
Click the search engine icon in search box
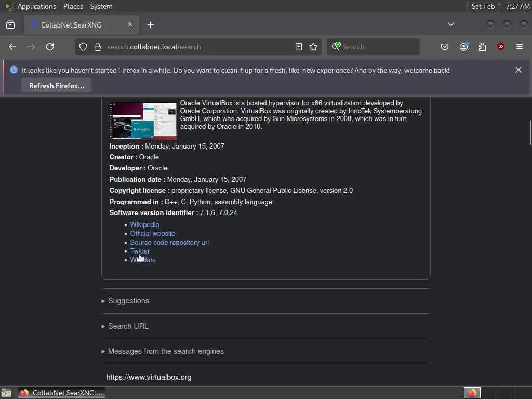coord(336,46)
